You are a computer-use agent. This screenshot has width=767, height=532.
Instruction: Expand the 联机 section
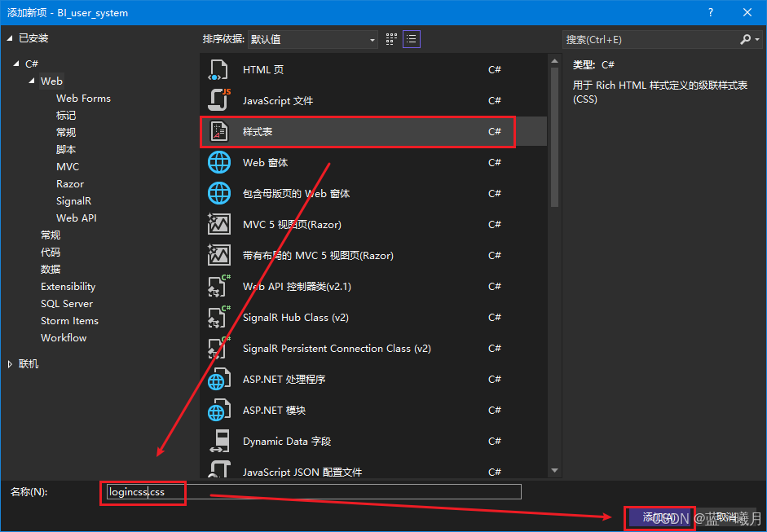pos(10,364)
